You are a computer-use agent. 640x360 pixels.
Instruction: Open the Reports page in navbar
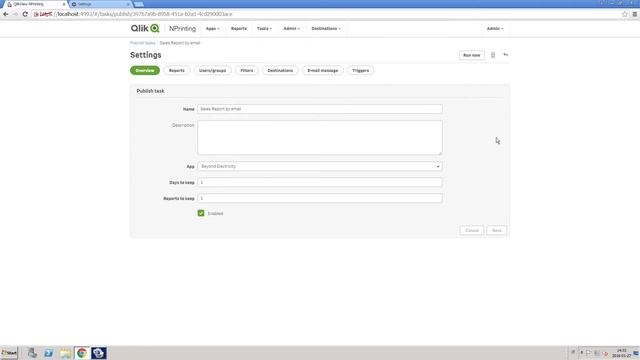click(239, 29)
